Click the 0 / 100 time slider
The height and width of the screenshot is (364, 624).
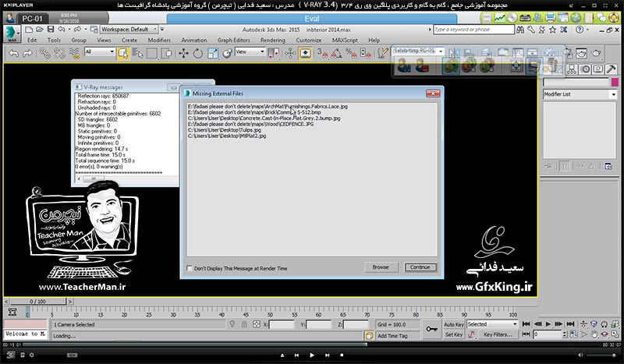[x=37, y=302]
